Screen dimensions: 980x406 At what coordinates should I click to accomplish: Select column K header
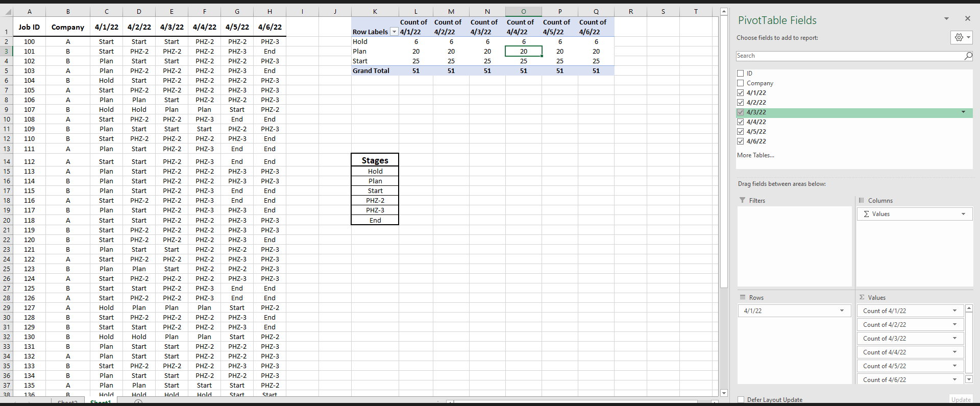(x=375, y=11)
